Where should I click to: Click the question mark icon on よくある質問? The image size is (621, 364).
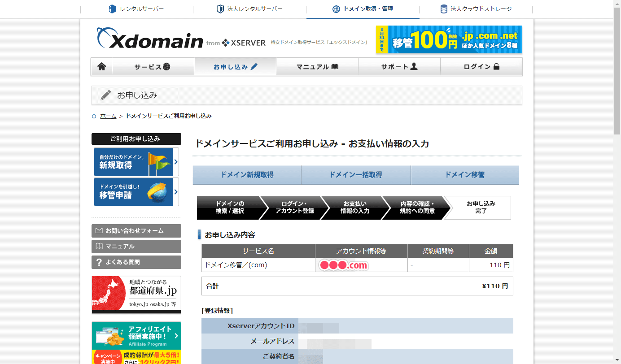(99, 262)
